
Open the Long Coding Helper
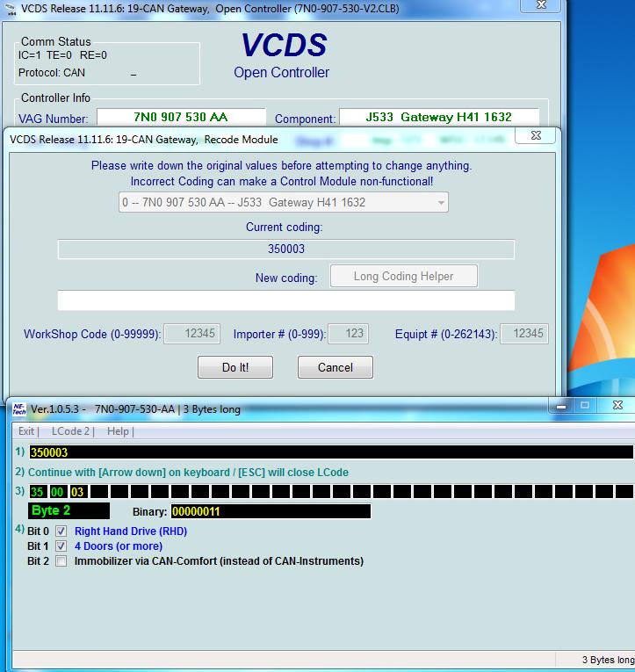click(404, 276)
